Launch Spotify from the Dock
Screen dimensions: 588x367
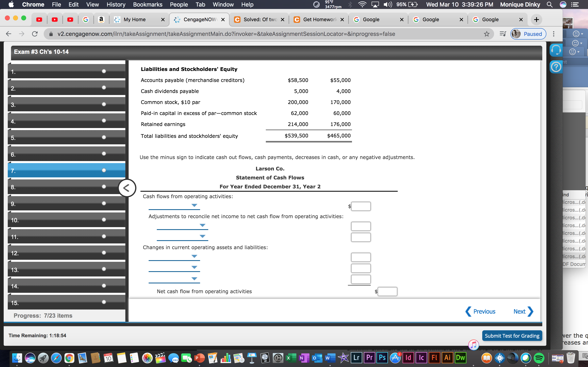coord(539,358)
